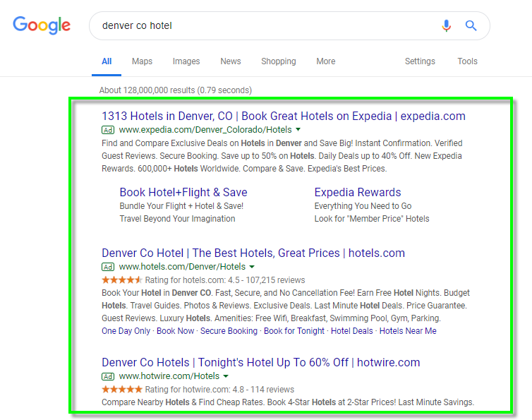Click the 'One Day Only' sitelink
This screenshot has height=420, width=532.
[126, 330]
